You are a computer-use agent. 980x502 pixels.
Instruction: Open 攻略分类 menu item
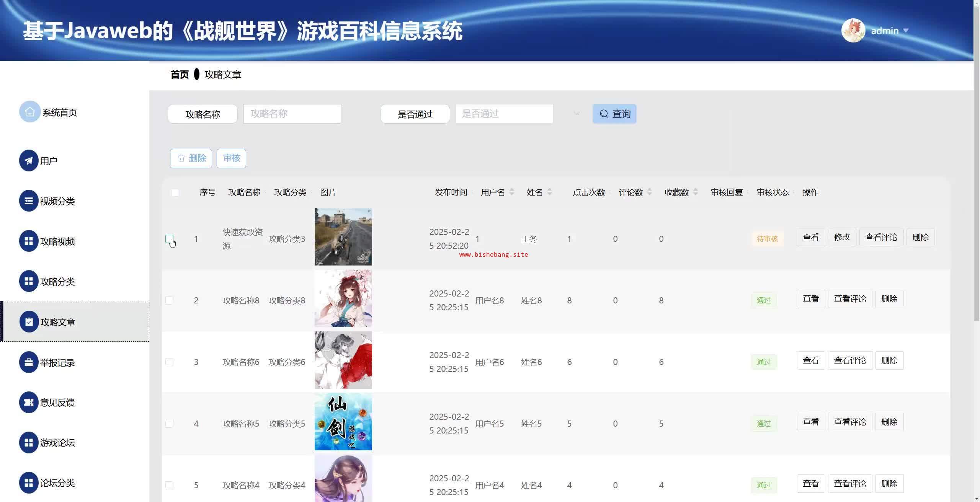[57, 282]
